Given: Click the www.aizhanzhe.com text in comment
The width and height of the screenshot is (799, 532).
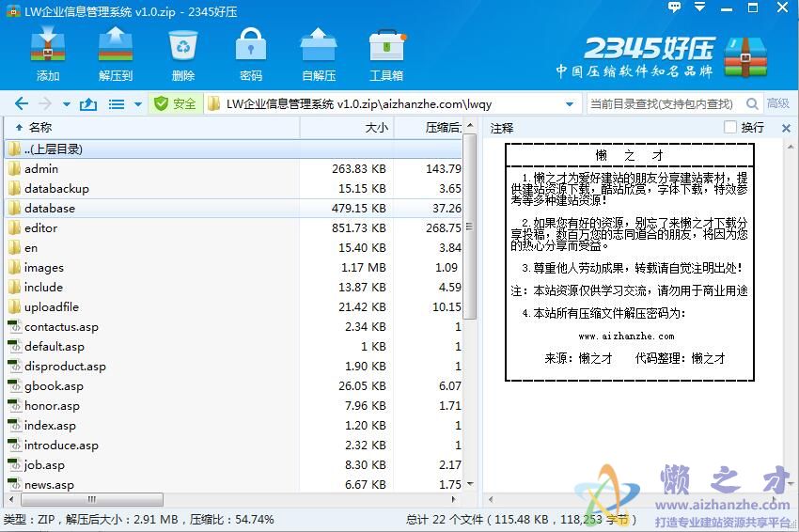Looking at the screenshot, I should [626, 336].
